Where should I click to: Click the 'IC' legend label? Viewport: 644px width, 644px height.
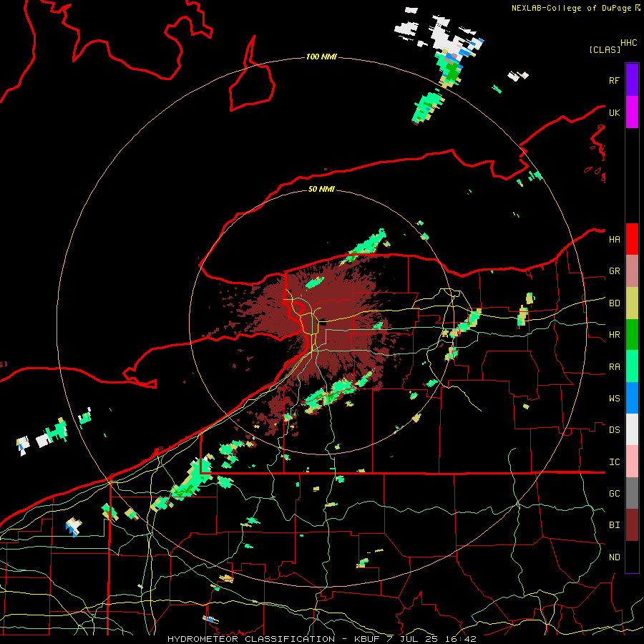tap(614, 462)
